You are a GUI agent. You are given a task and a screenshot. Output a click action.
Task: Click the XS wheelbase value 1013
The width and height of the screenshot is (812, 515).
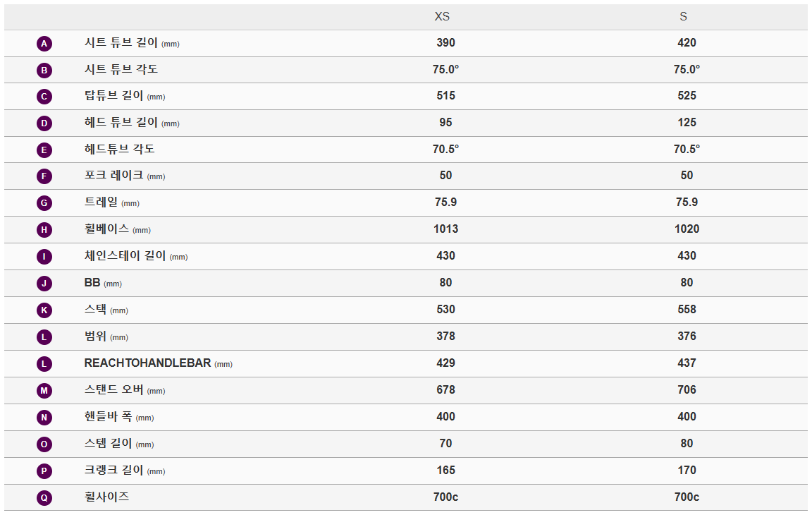pos(445,229)
